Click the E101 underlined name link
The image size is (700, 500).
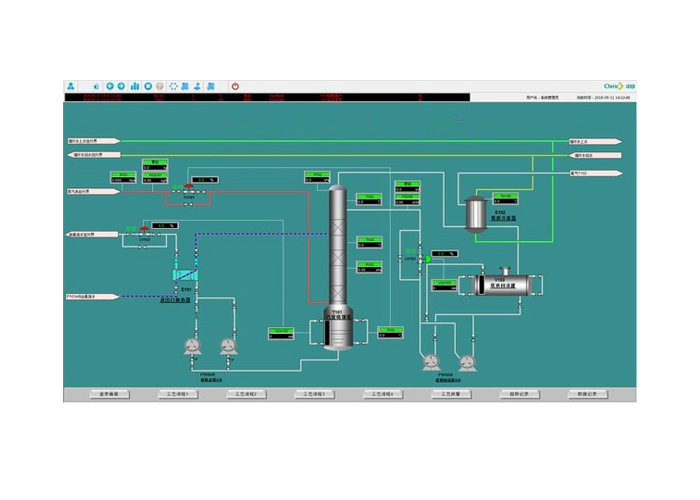tap(175, 300)
